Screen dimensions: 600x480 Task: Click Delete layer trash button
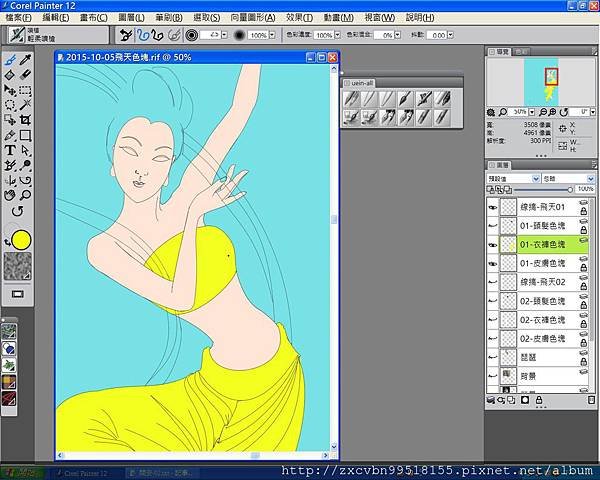coord(591,400)
